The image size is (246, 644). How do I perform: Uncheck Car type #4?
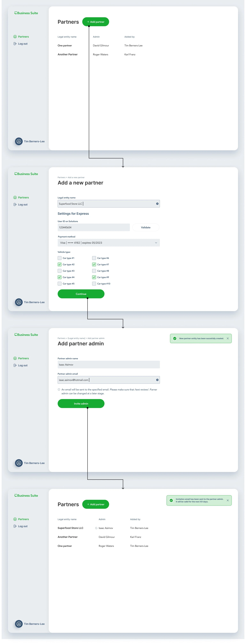[59, 277]
